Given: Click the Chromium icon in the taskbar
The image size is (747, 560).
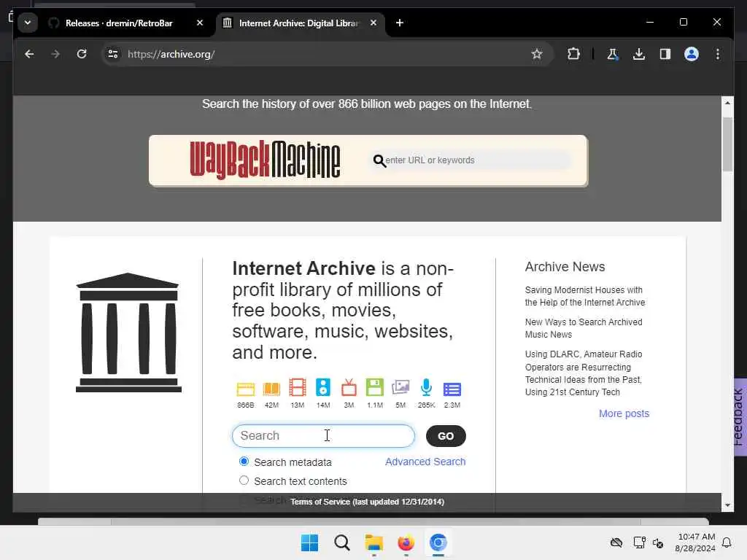Looking at the screenshot, I should (438, 542).
